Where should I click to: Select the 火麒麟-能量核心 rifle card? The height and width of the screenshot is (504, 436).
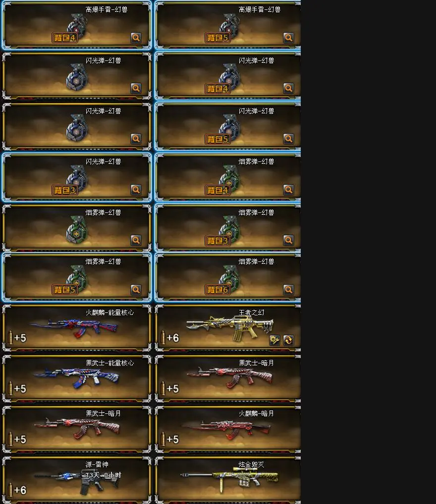pos(77,328)
